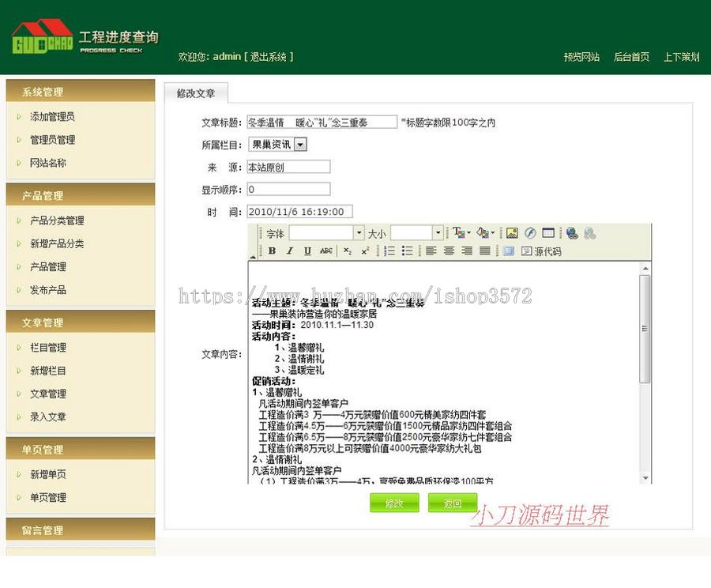Image resolution: width=711 pixels, height=588 pixels.
Task: Open the text color picker
Action: pos(461,232)
